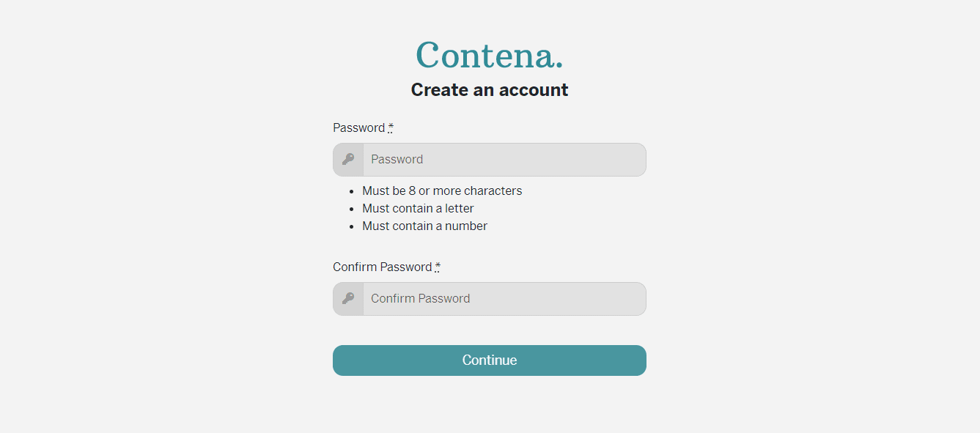Screen dimensions: 980x433
Task: Click the Contena logo
Action: tap(489, 55)
